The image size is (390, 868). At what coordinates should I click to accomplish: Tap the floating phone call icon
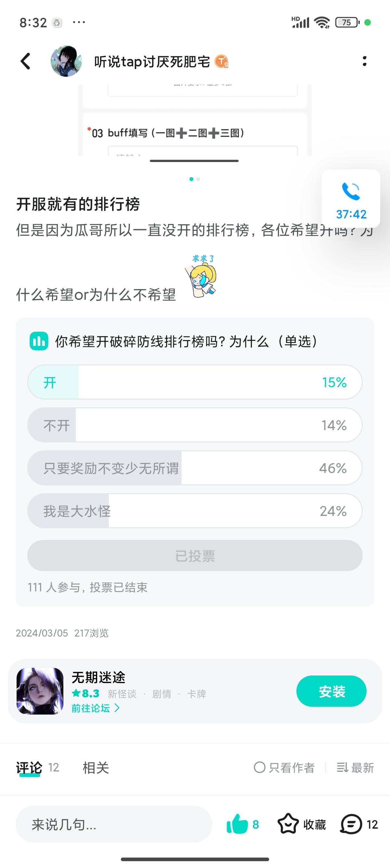(351, 191)
